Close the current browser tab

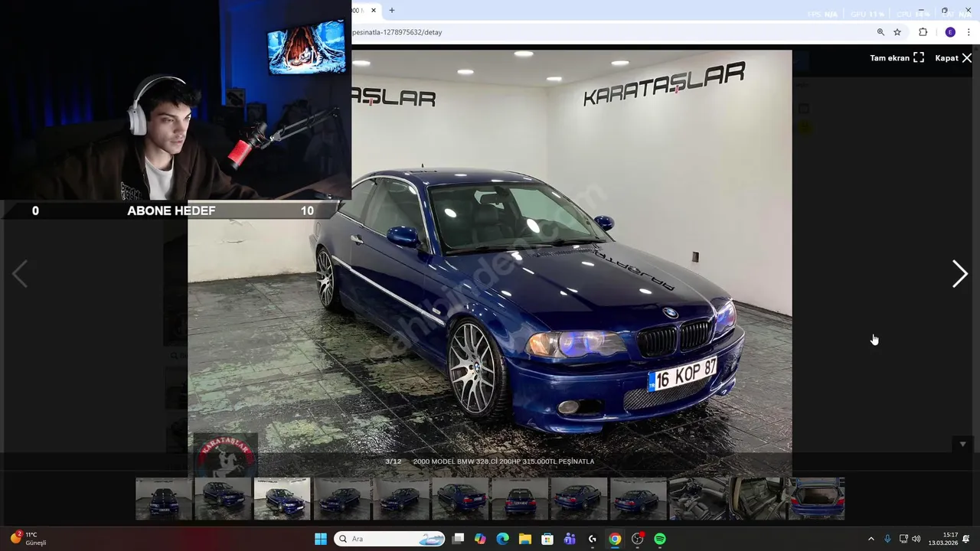pos(374,10)
